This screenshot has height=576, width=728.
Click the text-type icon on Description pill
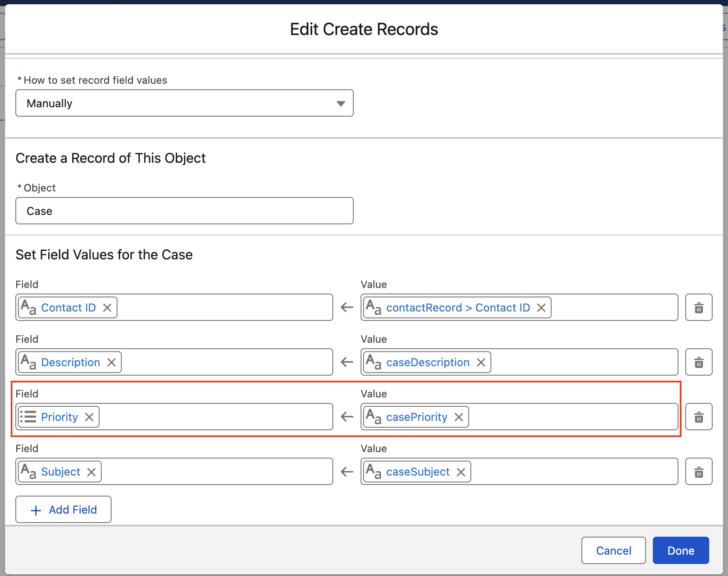coord(28,362)
